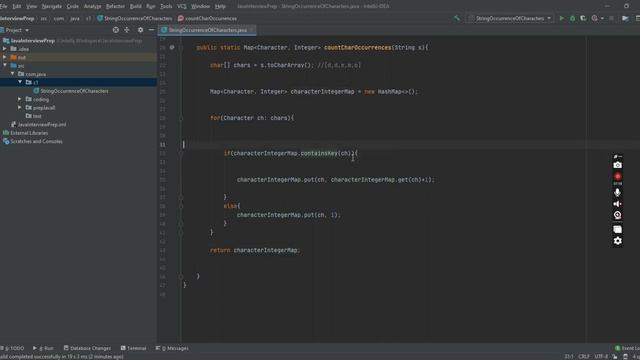640x360 pixels.
Task: Open the Run tool window button
Action: pos(43,348)
